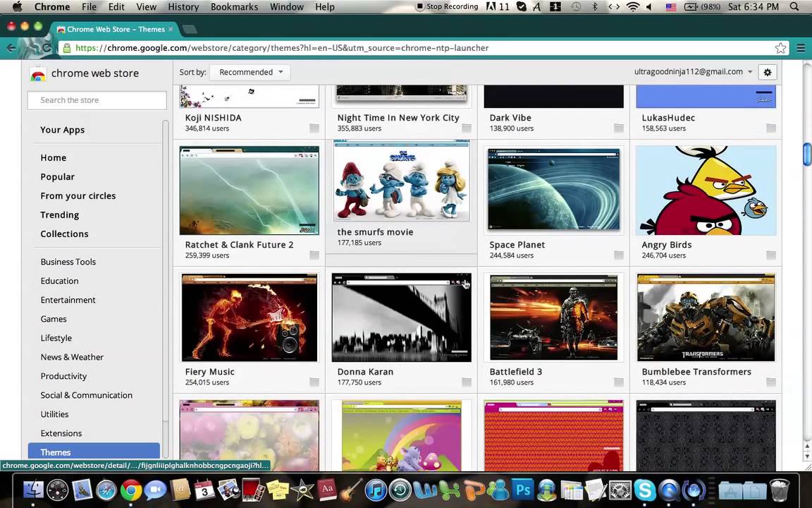Click the back arrow in Chrome toolbar
The height and width of the screenshot is (508, 812).
click(11, 48)
